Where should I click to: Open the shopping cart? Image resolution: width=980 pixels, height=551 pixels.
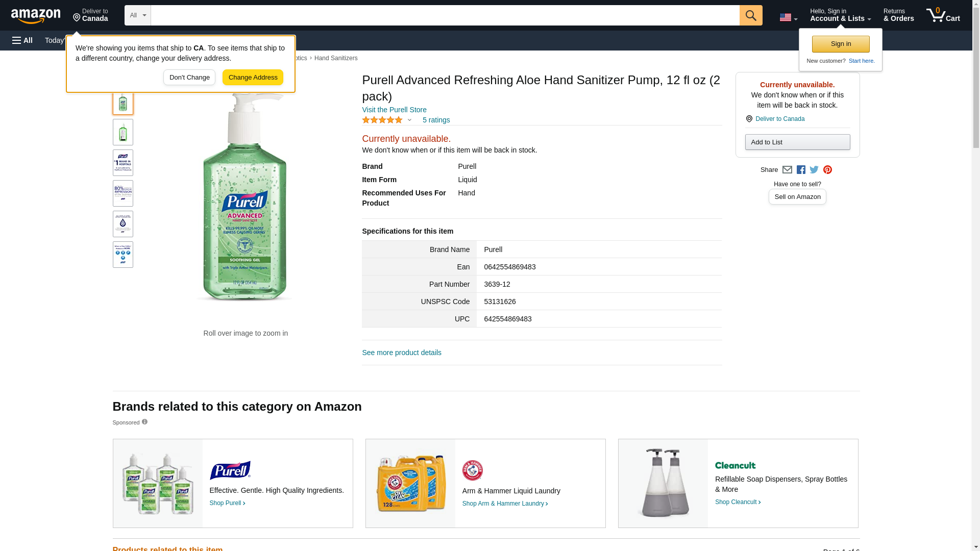point(943,15)
